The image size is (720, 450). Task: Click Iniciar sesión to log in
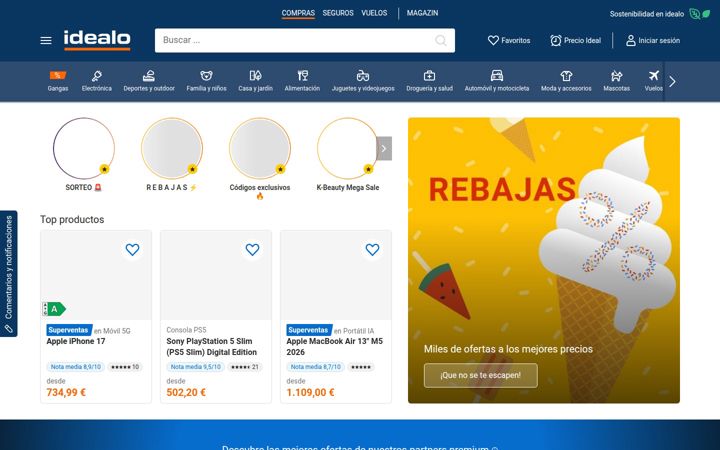point(652,40)
